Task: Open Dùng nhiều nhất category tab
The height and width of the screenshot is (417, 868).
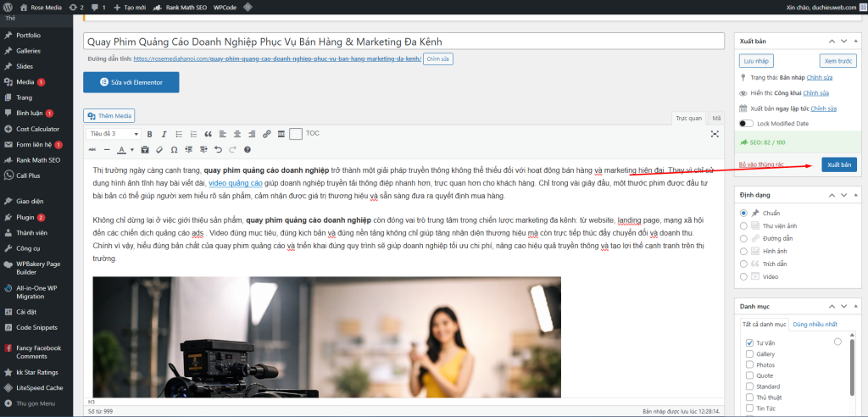Action: pyautogui.click(x=815, y=325)
